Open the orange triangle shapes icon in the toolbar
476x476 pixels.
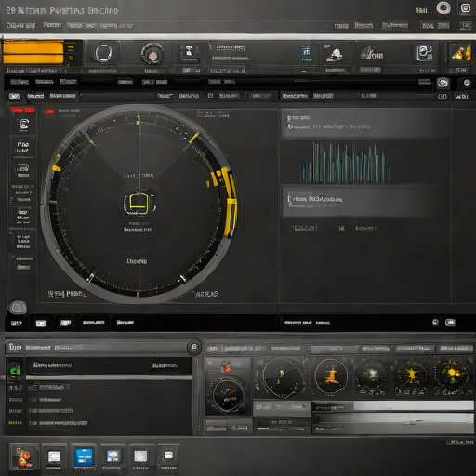461,52
